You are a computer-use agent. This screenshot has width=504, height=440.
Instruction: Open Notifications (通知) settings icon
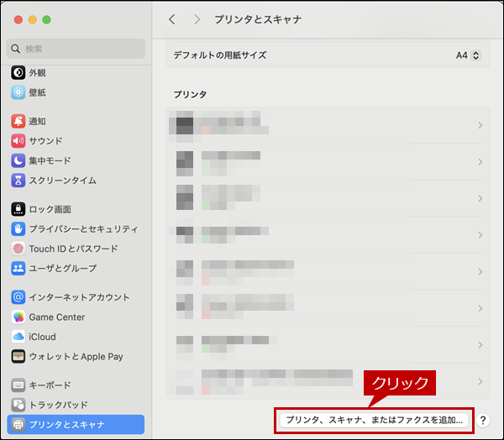pos(18,121)
